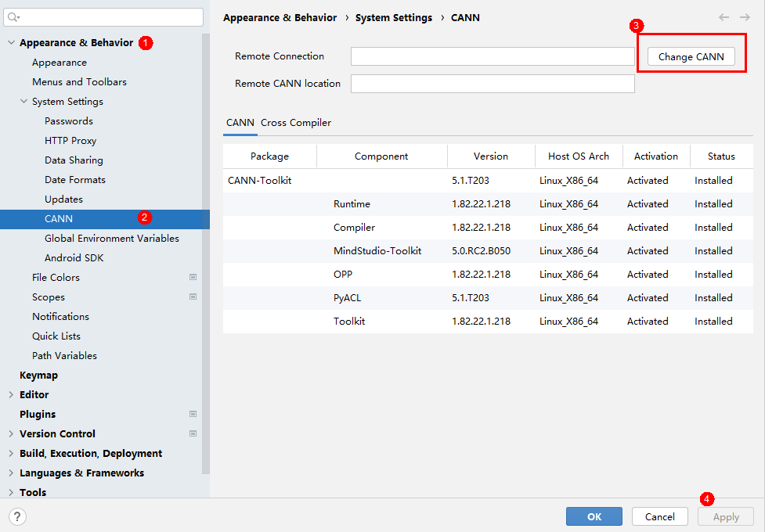Click the Version column header
This screenshot has height=532, width=765.
[491, 156]
